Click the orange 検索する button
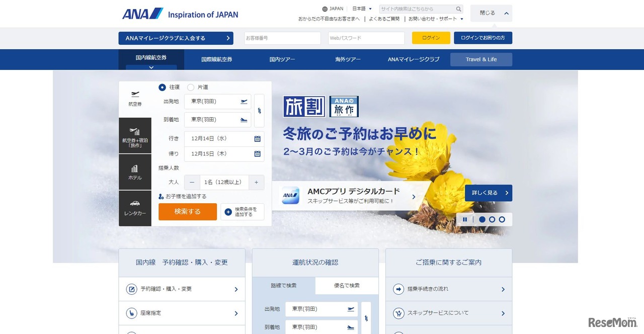This screenshot has width=644, height=334. [x=188, y=212]
